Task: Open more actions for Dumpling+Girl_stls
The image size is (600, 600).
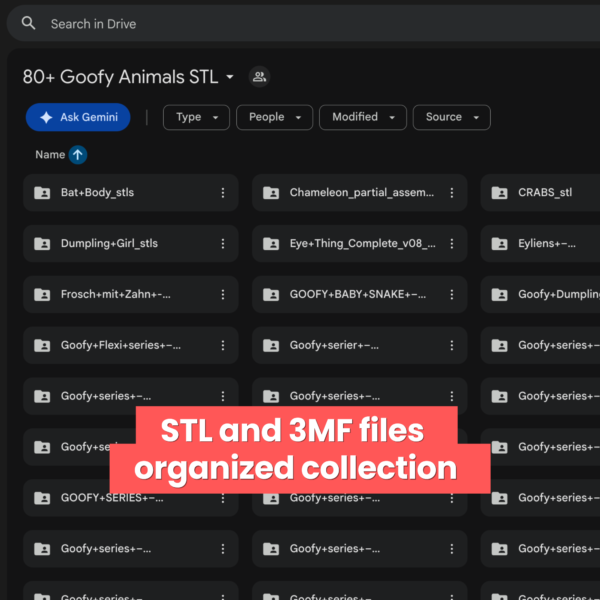Action: click(223, 243)
